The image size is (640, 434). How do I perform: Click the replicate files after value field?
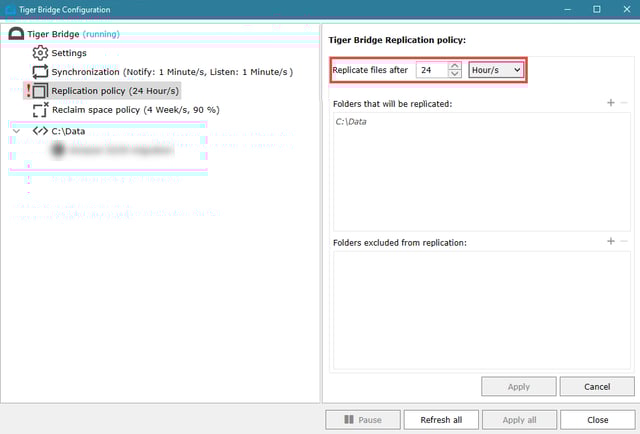coord(432,70)
